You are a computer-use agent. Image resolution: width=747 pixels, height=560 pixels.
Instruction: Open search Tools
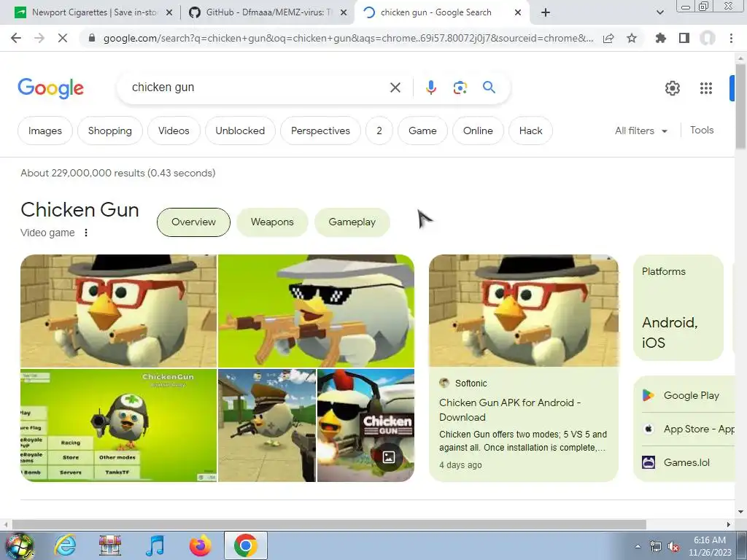702,130
